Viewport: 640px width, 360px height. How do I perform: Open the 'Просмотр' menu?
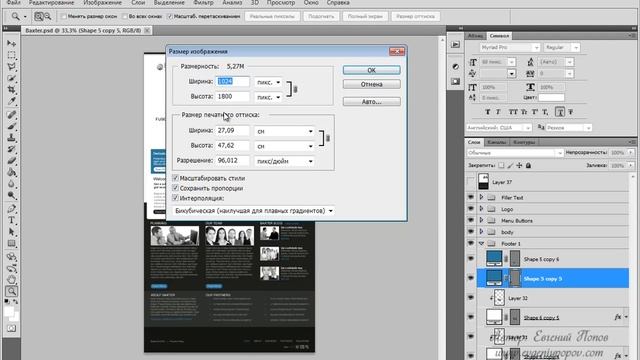pyautogui.click(x=281, y=2)
